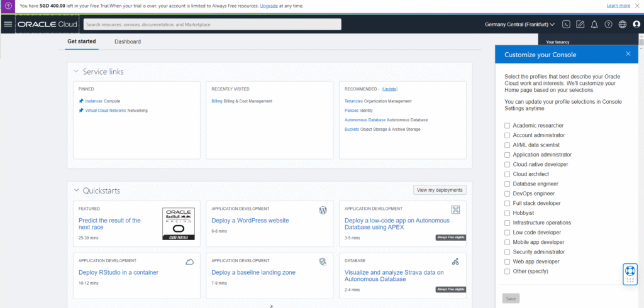Check the Cloud-native developer profile
Image resolution: width=644 pixels, height=308 pixels.
tap(508, 164)
